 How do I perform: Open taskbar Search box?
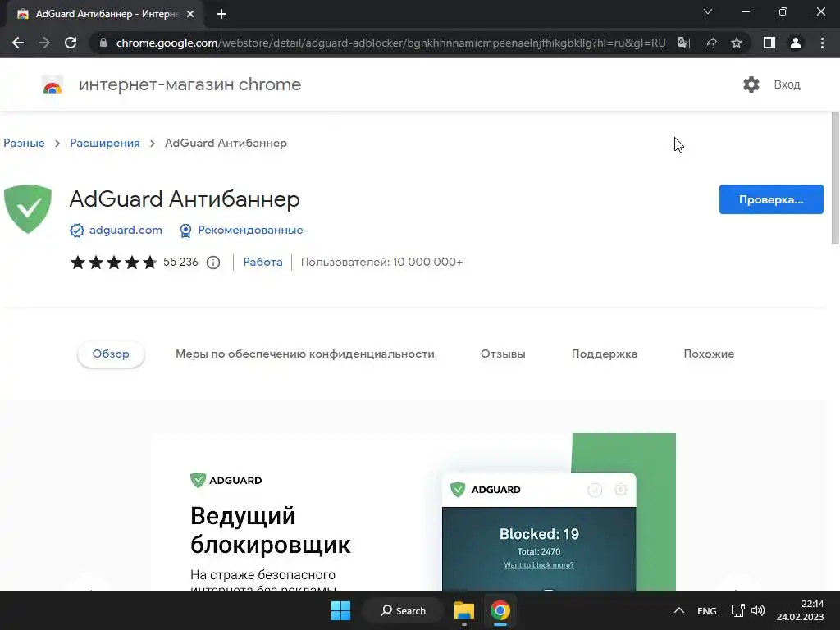404,610
